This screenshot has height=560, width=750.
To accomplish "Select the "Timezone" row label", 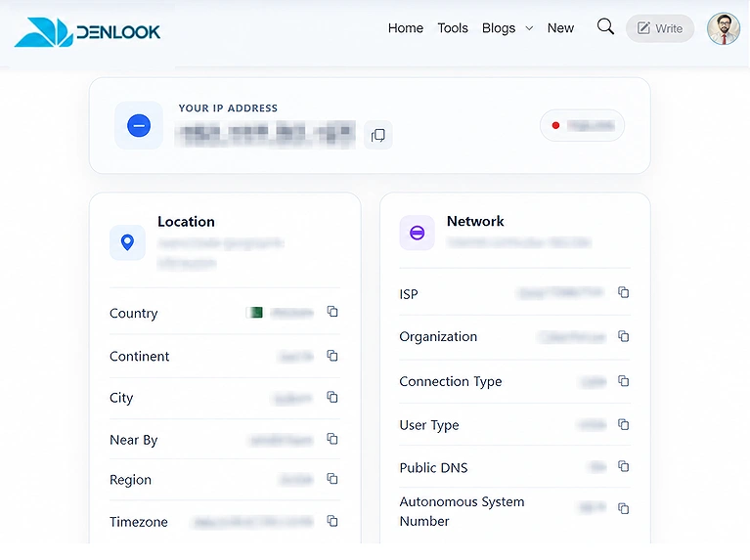I will [138, 522].
